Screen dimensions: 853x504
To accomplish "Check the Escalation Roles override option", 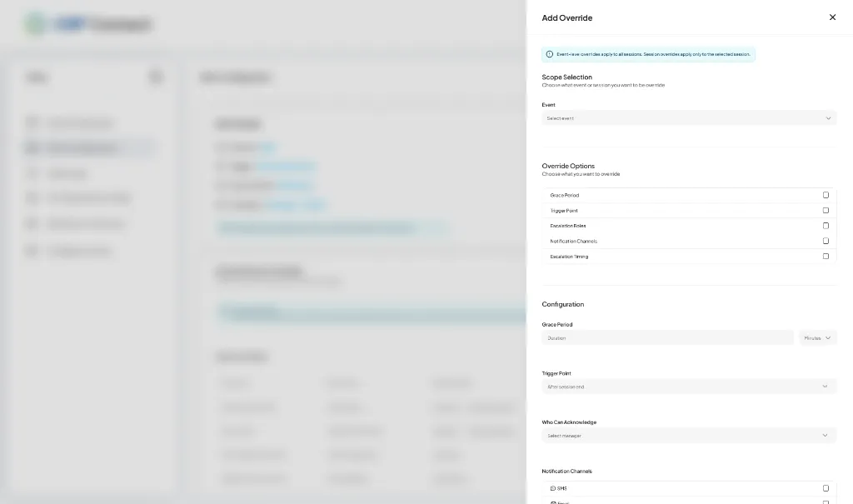I will (x=826, y=225).
